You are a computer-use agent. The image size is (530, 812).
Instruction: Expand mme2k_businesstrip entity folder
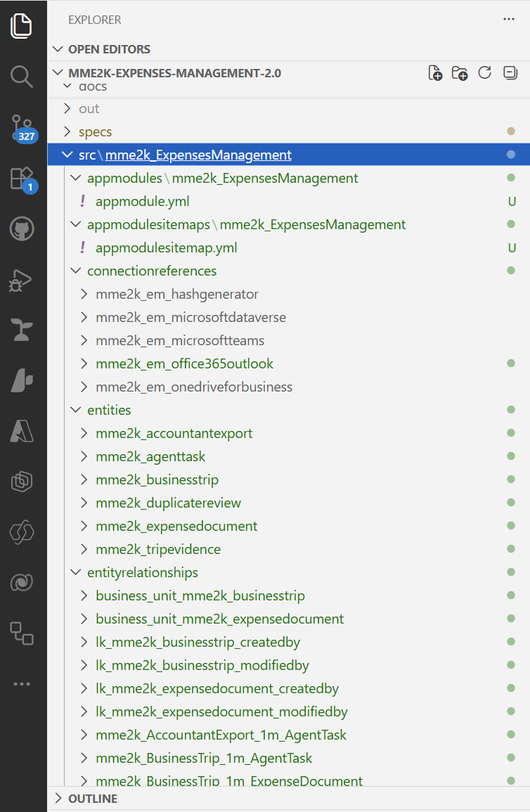(x=288, y=479)
